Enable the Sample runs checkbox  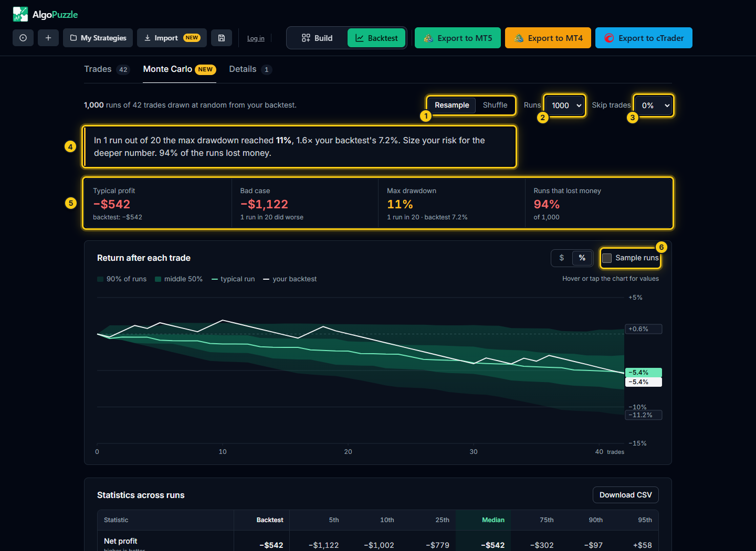[607, 258]
